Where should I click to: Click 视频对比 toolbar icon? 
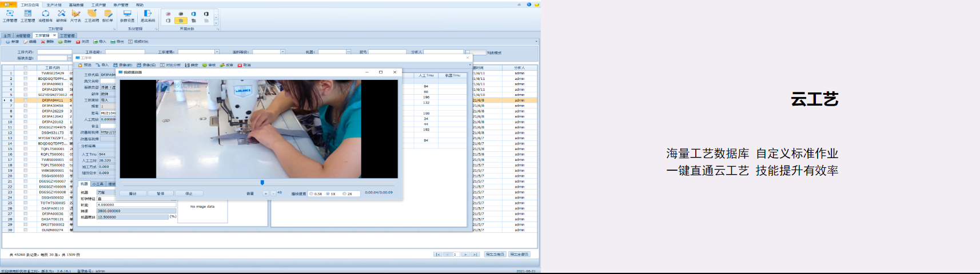130,42
